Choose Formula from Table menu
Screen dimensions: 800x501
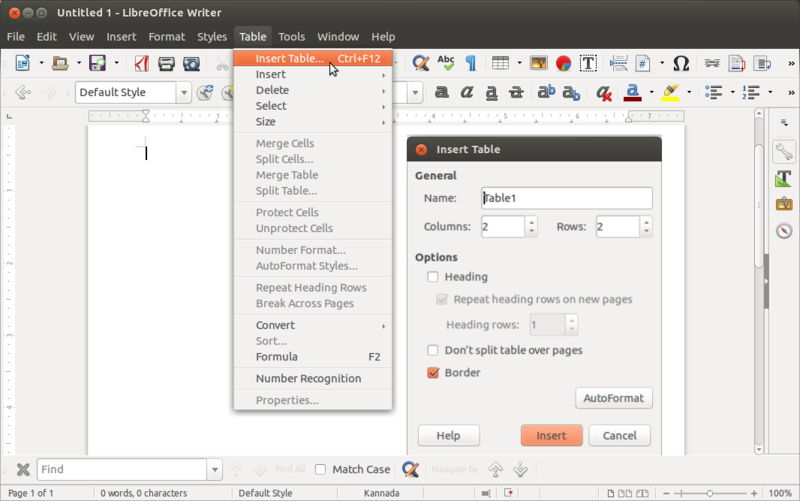313,357
